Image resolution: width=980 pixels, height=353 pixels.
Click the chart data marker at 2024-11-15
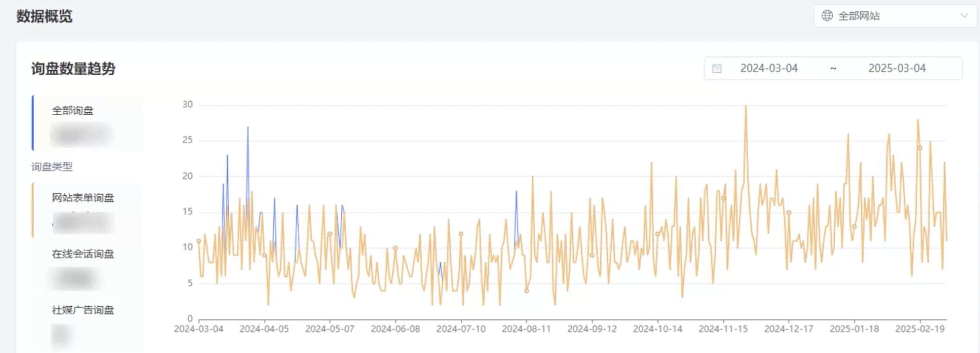coord(723,198)
